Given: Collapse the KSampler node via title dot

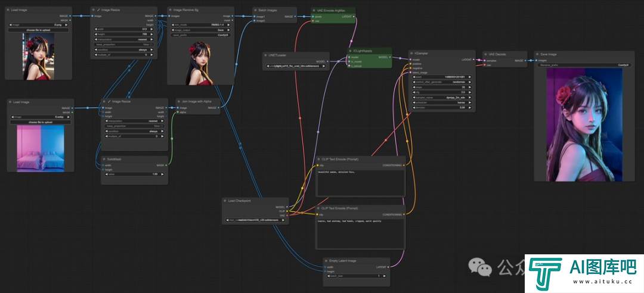Looking at the screenshot, I should (412, 54).
